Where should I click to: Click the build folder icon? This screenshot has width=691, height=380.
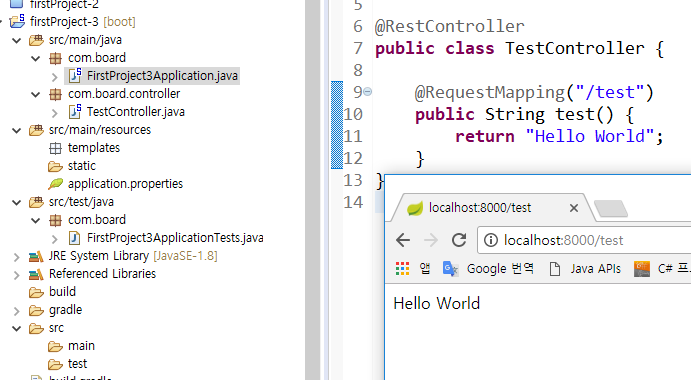click(36, 292)
